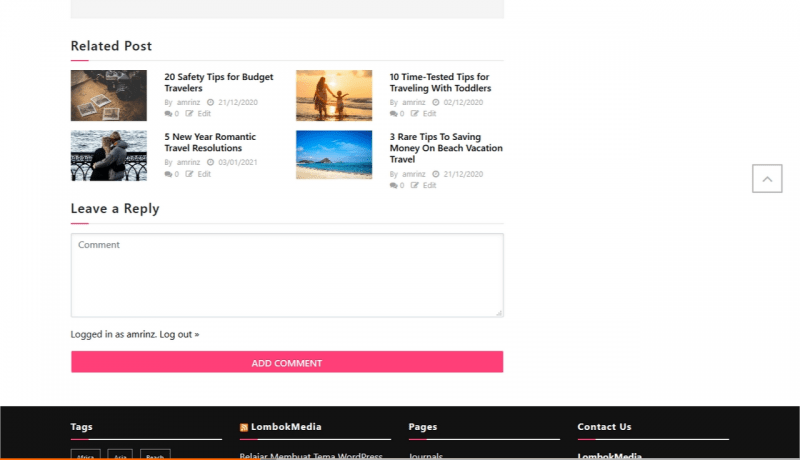Click clock icon next to date 03/01/2021
Screen dimensions: 800x460
click(x=210, y=162)
